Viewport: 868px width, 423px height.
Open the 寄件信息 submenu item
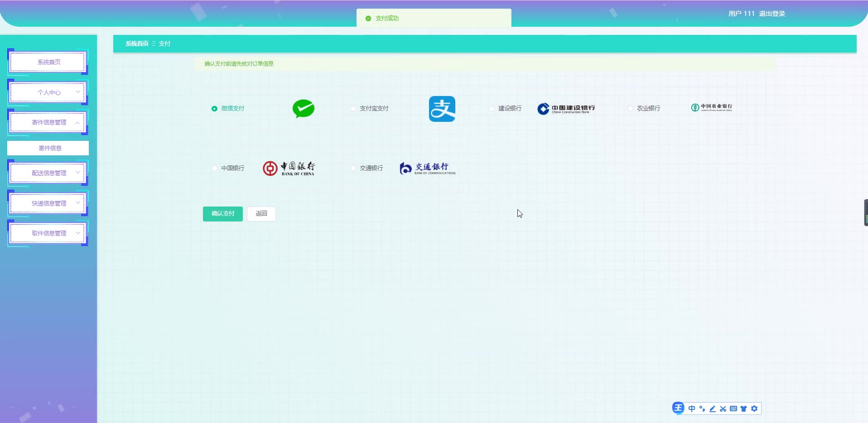pyautogui.click(x=48, y=148)
